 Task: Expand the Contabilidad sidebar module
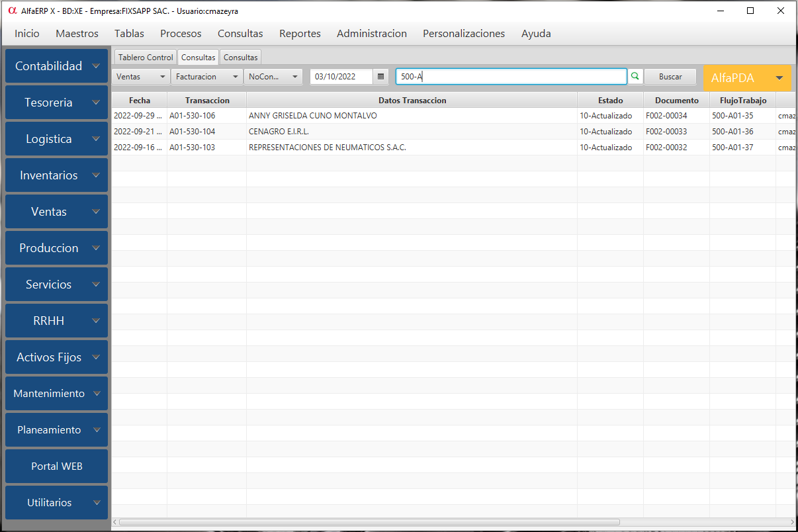[56, 66]
